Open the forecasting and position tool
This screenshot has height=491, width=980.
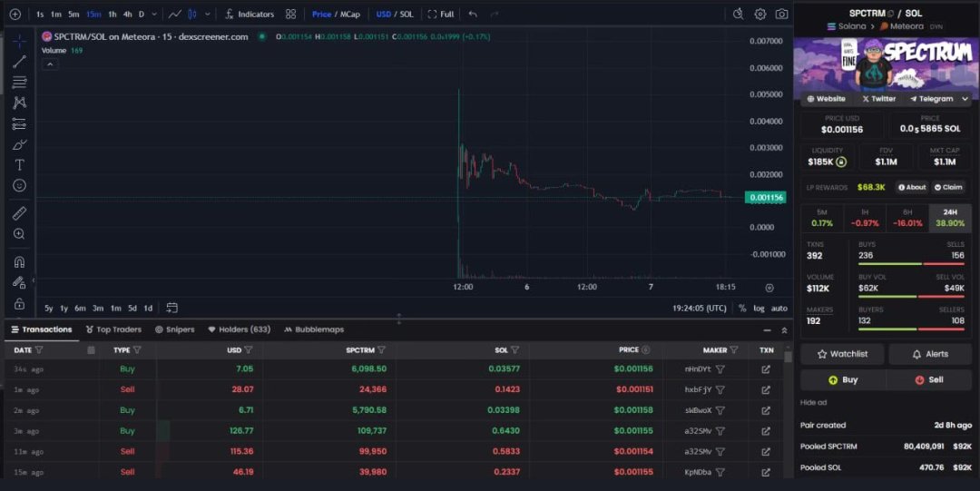coord(19,123)
